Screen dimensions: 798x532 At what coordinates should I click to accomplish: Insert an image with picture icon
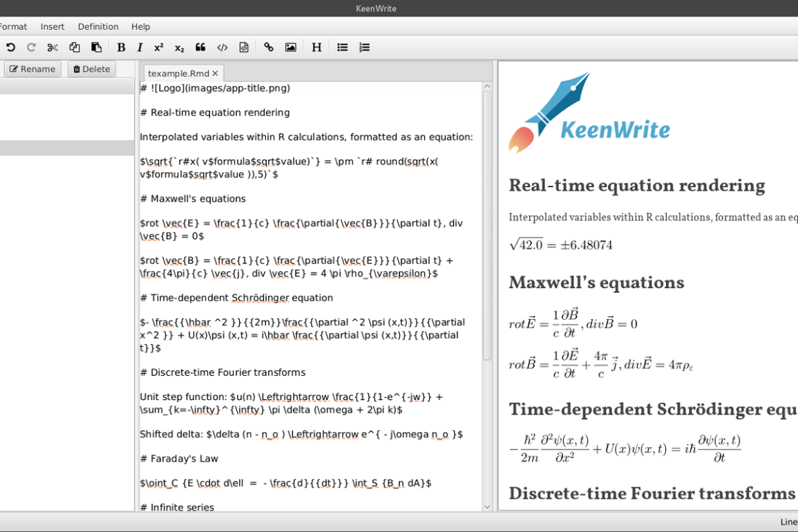[291, 48]
